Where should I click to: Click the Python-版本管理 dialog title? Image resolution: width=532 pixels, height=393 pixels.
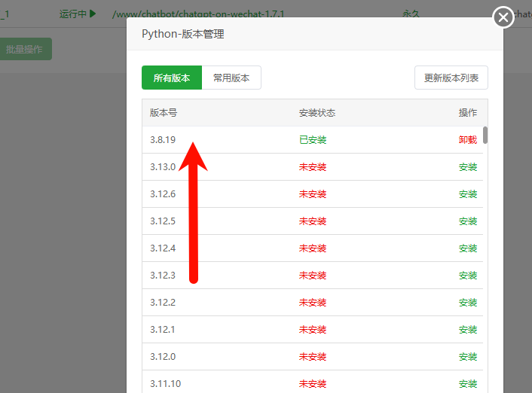tap(183, 34)
